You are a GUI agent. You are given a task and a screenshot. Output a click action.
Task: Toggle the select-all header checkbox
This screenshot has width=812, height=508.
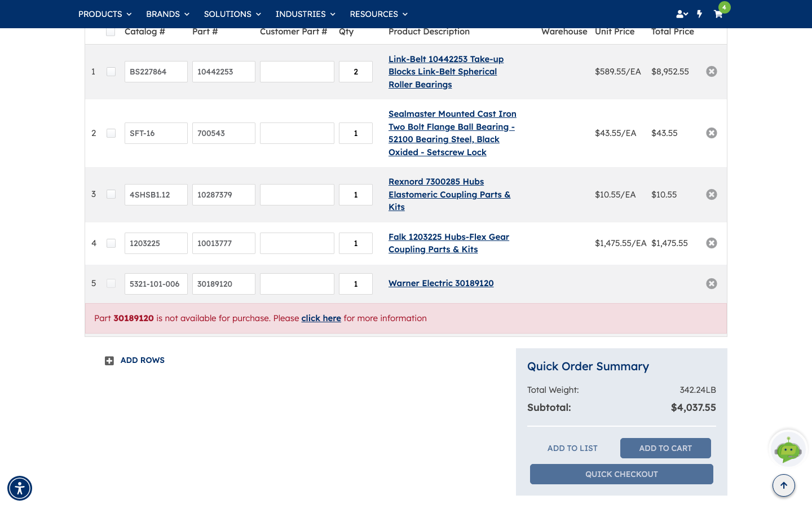pos(111,32)
